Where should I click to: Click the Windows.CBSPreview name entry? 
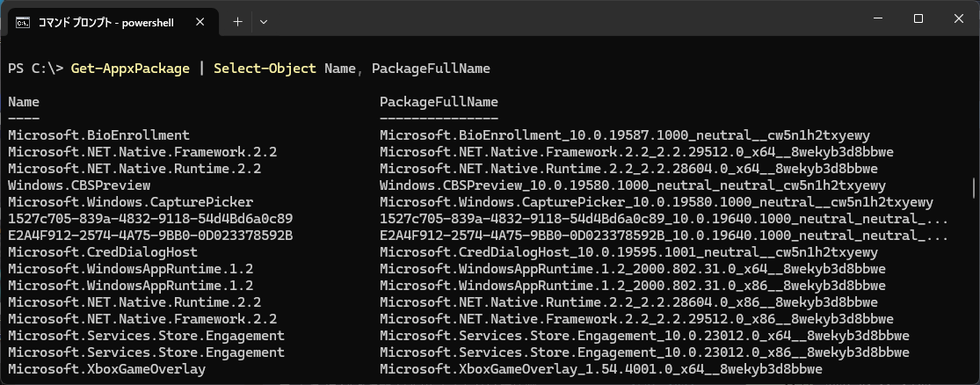click(79, 185)
